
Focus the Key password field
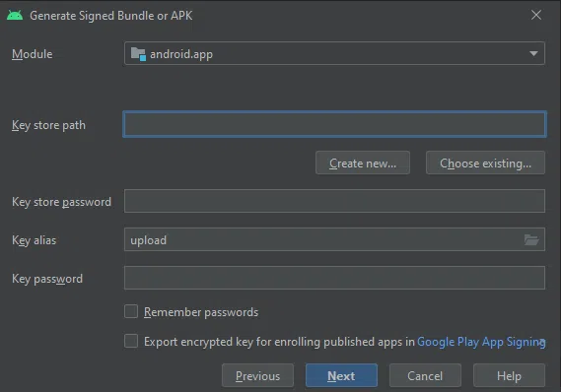(334, 278)
